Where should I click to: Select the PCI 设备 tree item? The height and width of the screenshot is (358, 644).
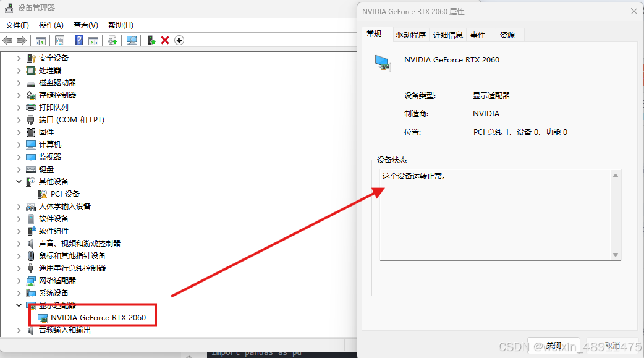(x=65, y=194)
